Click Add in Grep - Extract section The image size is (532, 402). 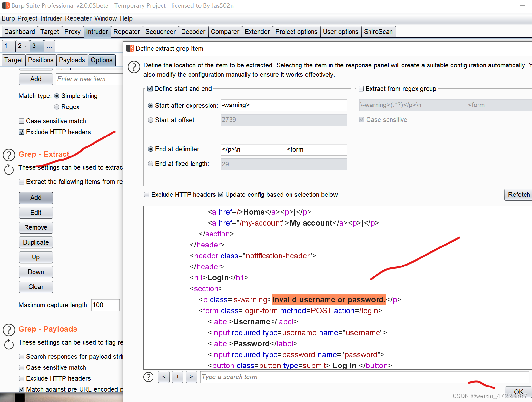pos(36,198)
